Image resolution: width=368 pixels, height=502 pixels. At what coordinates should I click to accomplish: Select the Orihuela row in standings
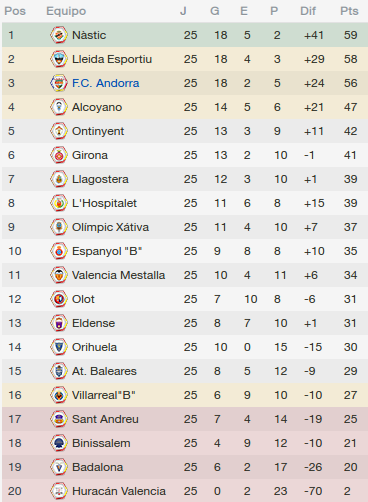185,347
